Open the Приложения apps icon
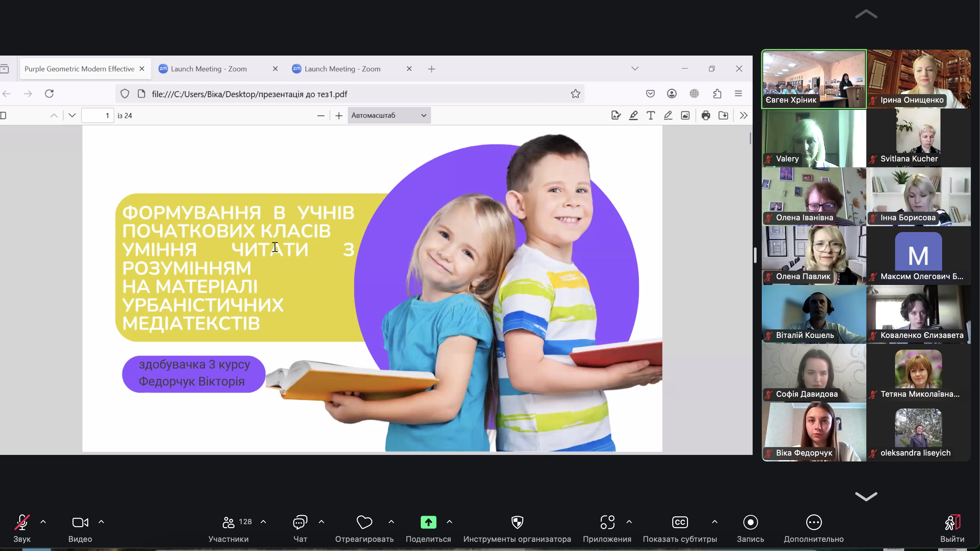 tap(607, 523)
